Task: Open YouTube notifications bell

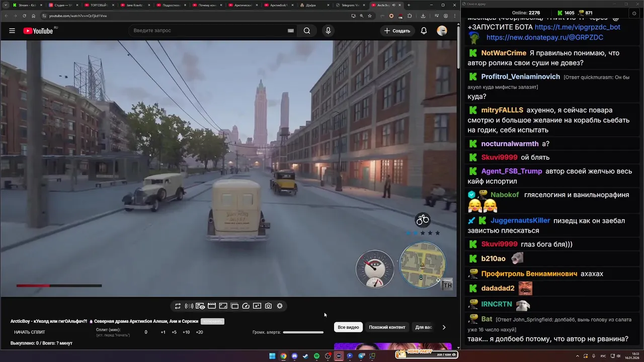Action: 424,31
